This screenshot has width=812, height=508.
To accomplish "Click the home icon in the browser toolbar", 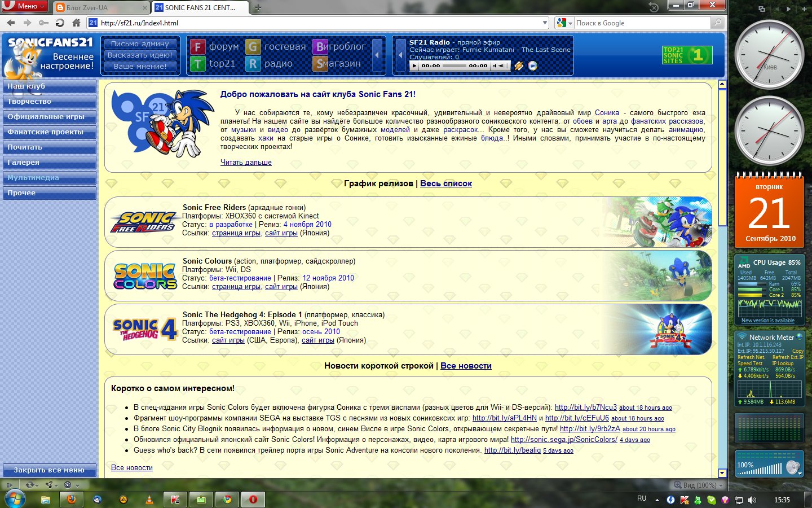I will 76,23.
